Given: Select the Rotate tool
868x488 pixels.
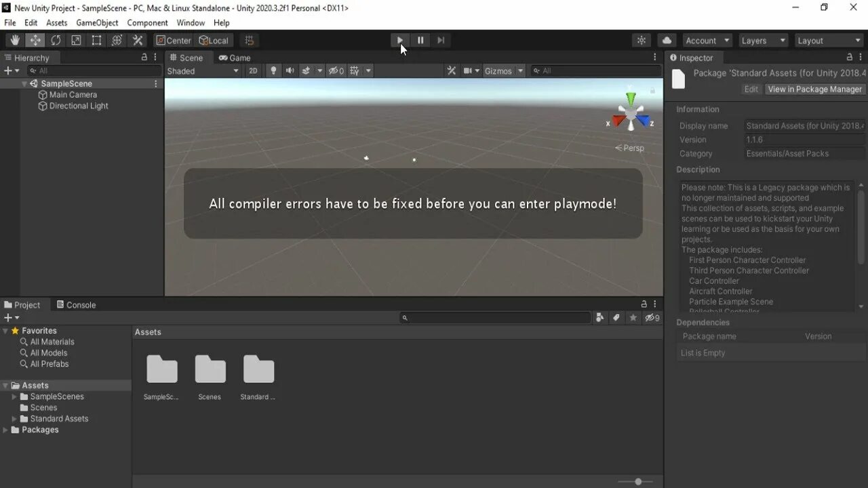Looking at the screenshot, I should (56, 41).
